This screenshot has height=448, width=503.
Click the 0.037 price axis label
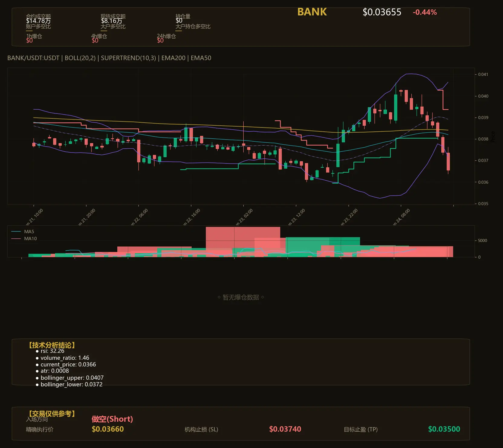pos(483,160)
